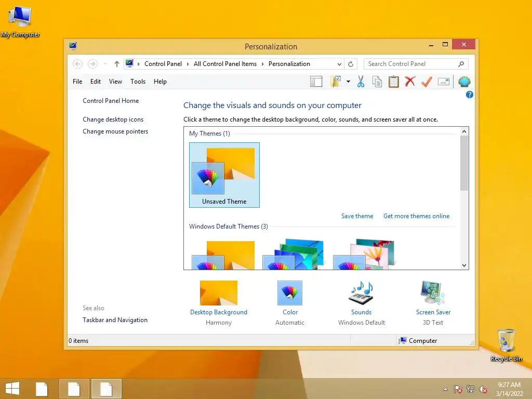Click the Save theme link

(x=357, y=216)
